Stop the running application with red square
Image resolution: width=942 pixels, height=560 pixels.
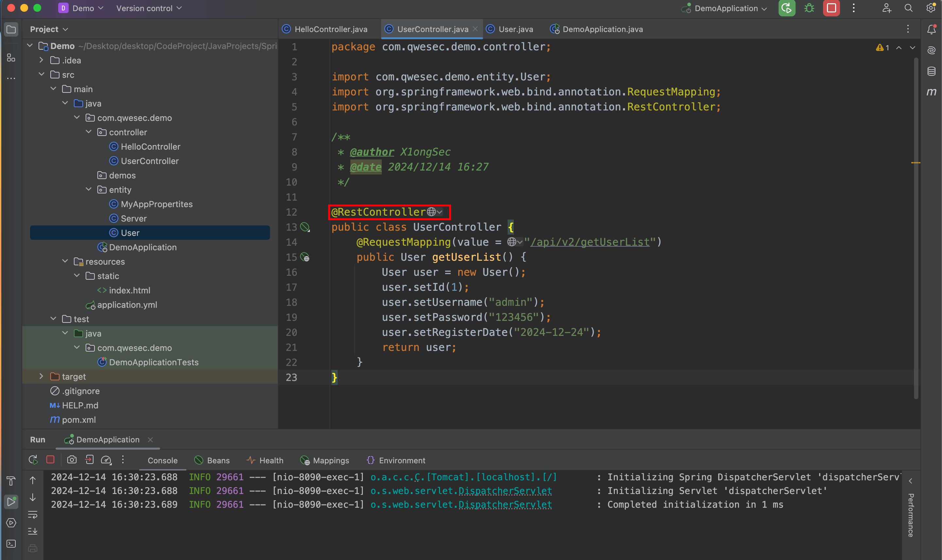click(831, 8)
